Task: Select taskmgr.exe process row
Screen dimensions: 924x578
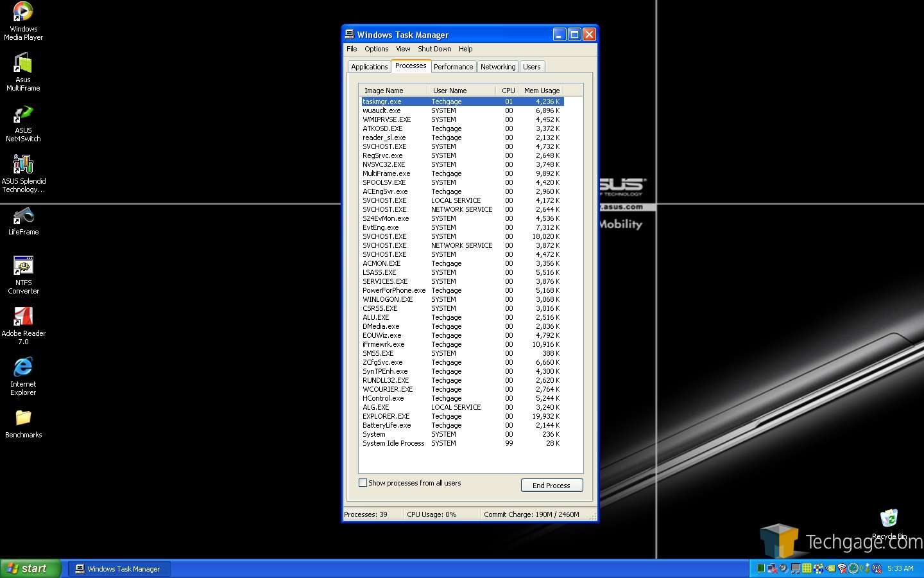Action: coord(462,101)
